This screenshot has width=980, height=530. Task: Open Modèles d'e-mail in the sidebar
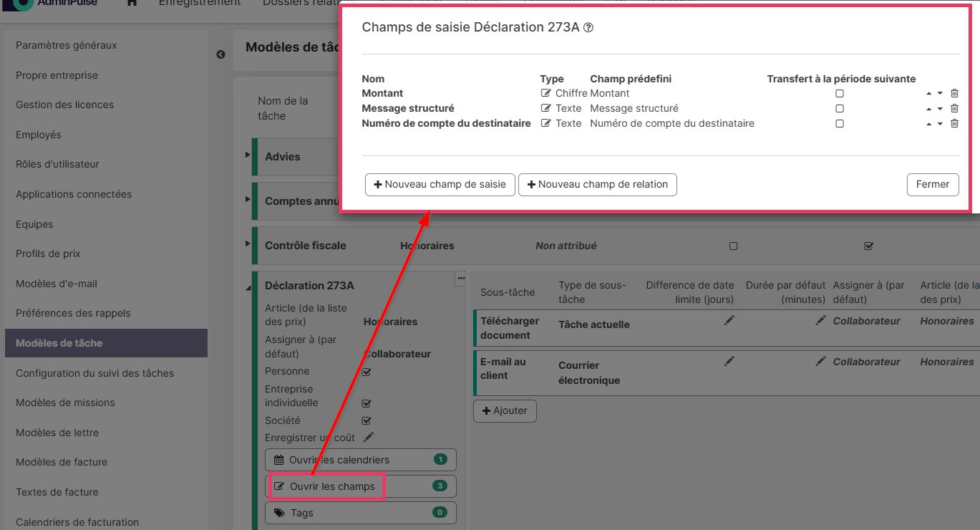[57, 284]
